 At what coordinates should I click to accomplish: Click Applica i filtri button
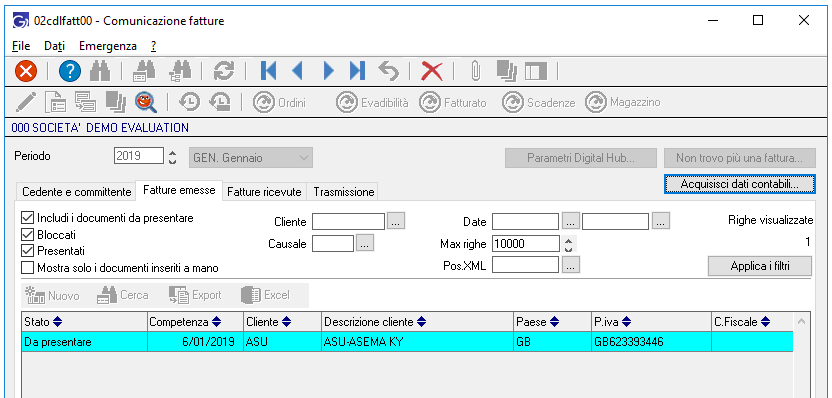[760, 266]
